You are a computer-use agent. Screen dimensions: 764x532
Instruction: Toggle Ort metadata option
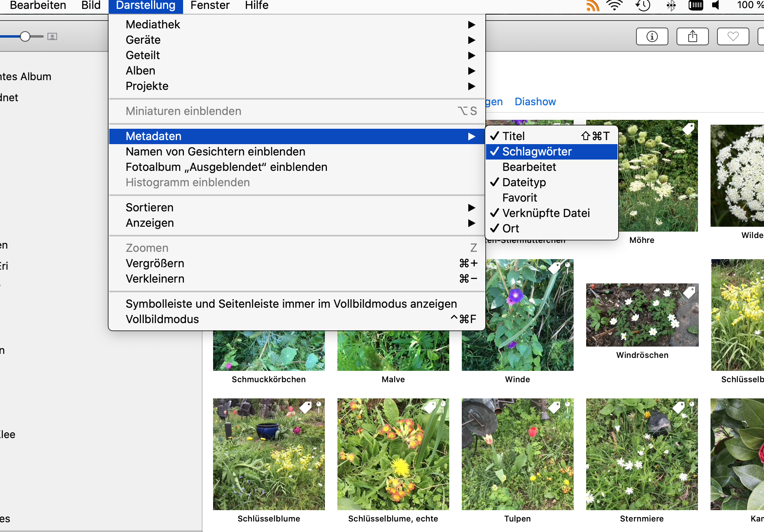point(551,228)
